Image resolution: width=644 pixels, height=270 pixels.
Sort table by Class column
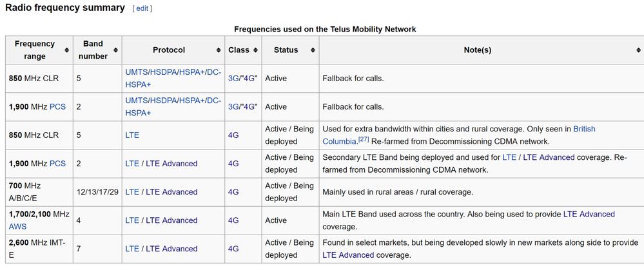point(255,50)
